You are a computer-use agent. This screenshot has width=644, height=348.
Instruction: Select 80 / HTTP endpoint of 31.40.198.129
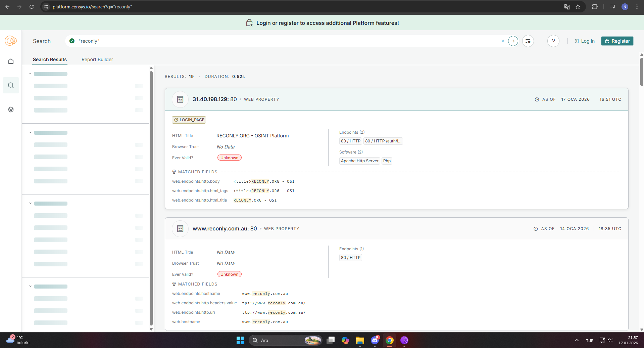pos(351,141)
